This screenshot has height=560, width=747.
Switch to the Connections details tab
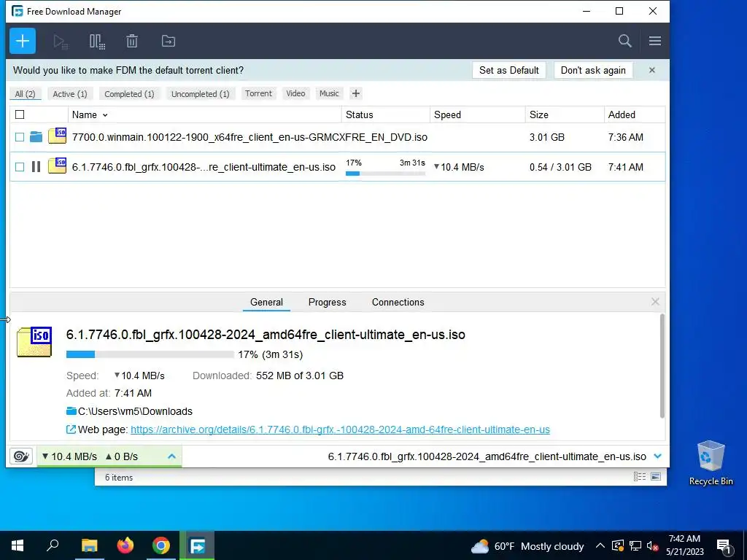[398, 302]
